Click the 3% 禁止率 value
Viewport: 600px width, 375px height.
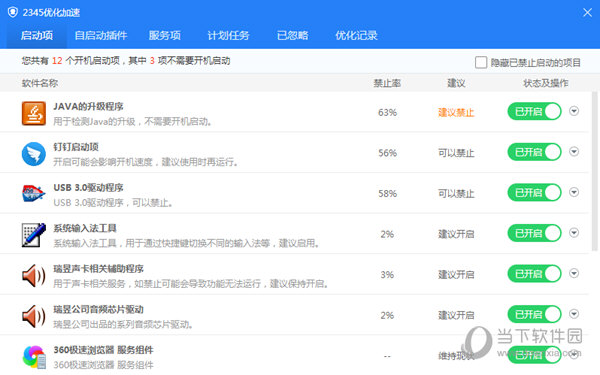[x=387, y=275]
